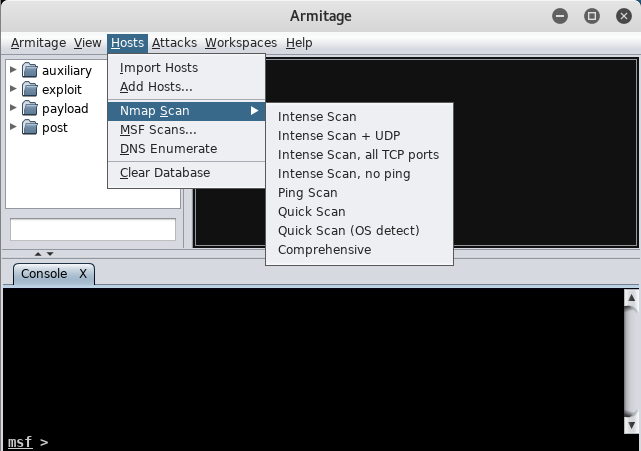Click the exploit tree label

pyautogui.click(x=62, y=90)
